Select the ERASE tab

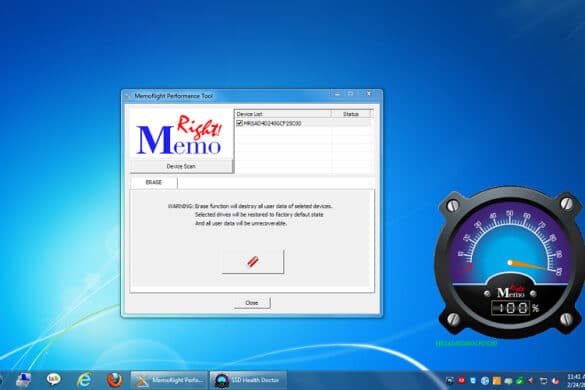point(154,182)
